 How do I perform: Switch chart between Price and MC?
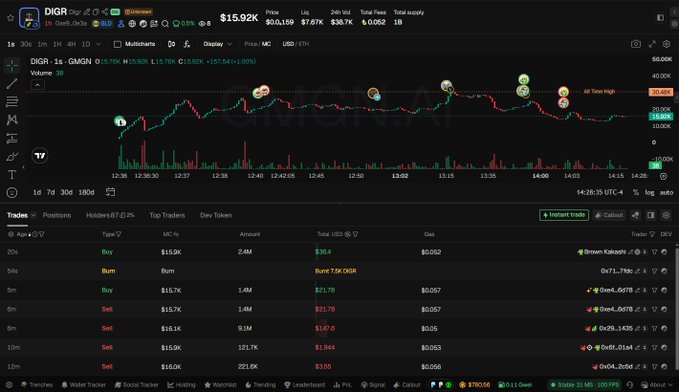(x=258, y=44)
